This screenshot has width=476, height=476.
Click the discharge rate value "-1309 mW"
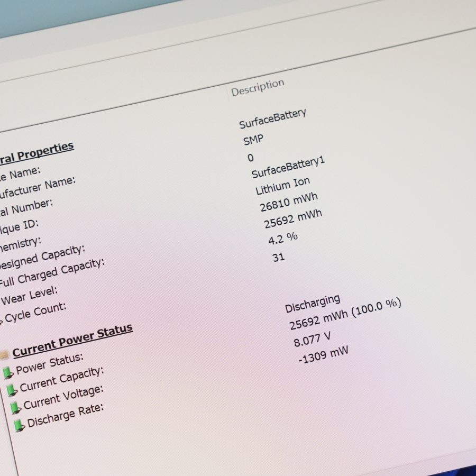(323, 355)
